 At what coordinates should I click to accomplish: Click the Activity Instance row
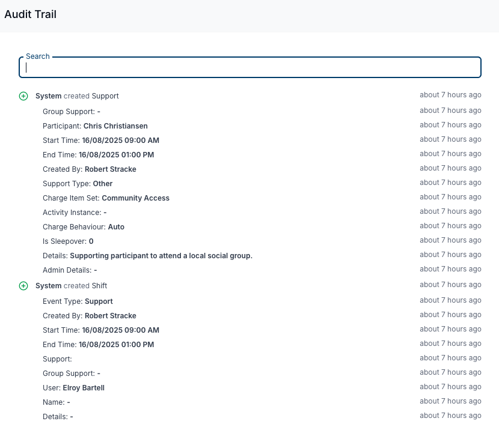point(75,213)
